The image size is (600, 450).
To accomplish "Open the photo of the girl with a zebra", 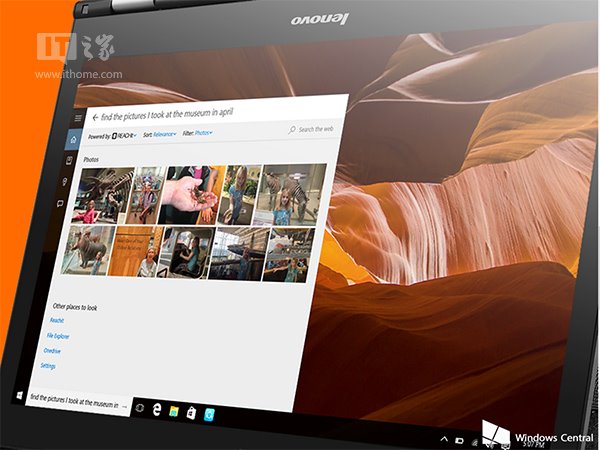I will [x=291, y=195].
